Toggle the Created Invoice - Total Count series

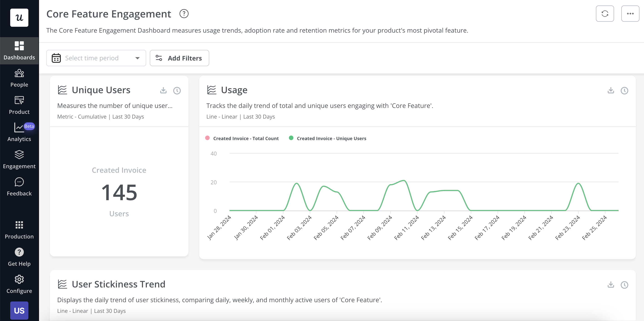(x=242, y=138)
